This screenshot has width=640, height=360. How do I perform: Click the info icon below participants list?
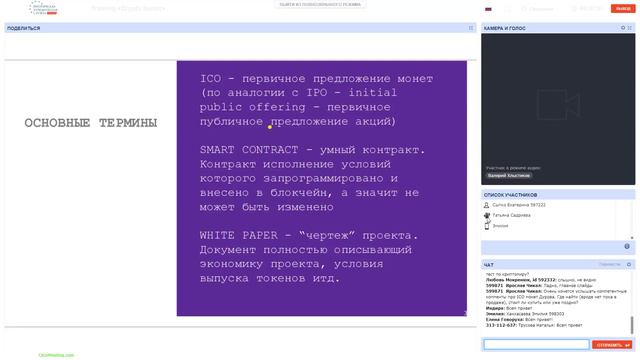click(x=627, y=247)
